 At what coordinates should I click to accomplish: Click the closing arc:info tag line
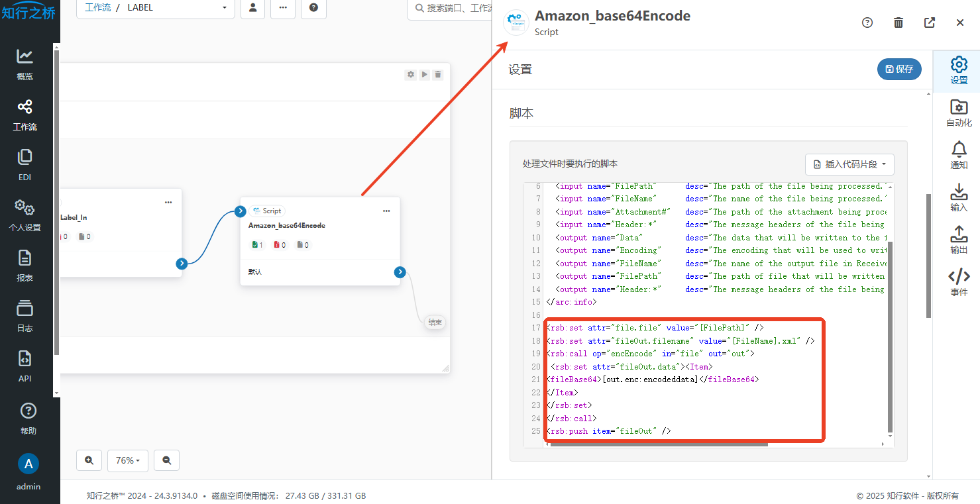pos(571,302)
